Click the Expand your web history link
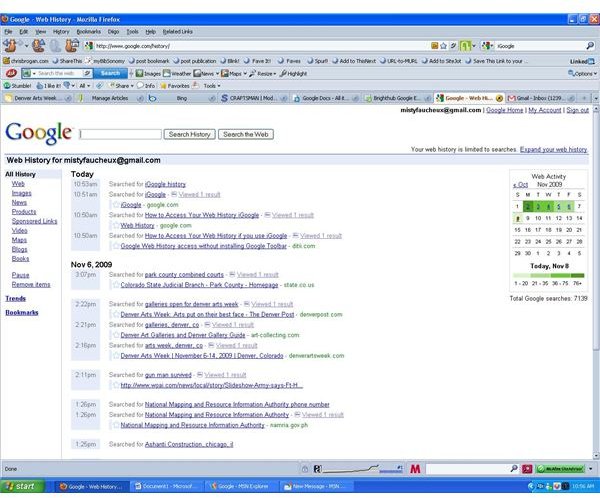Viewport: 600px width, 498px height. point(553,149)
